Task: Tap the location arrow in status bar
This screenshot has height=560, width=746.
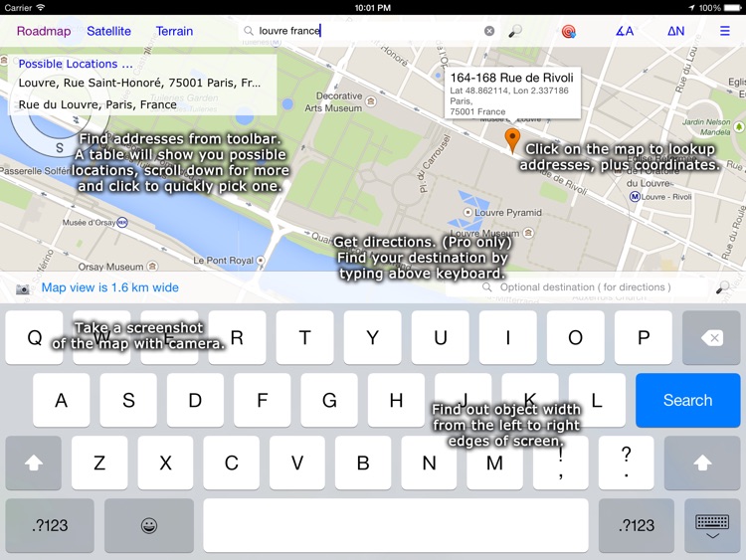Action: (x=691, y=8)
